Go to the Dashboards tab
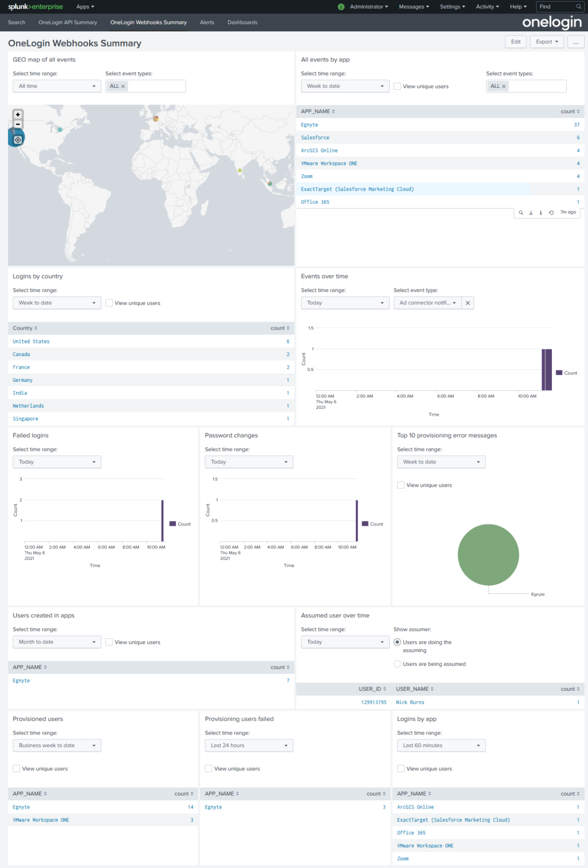 click(x=242, y=23)
